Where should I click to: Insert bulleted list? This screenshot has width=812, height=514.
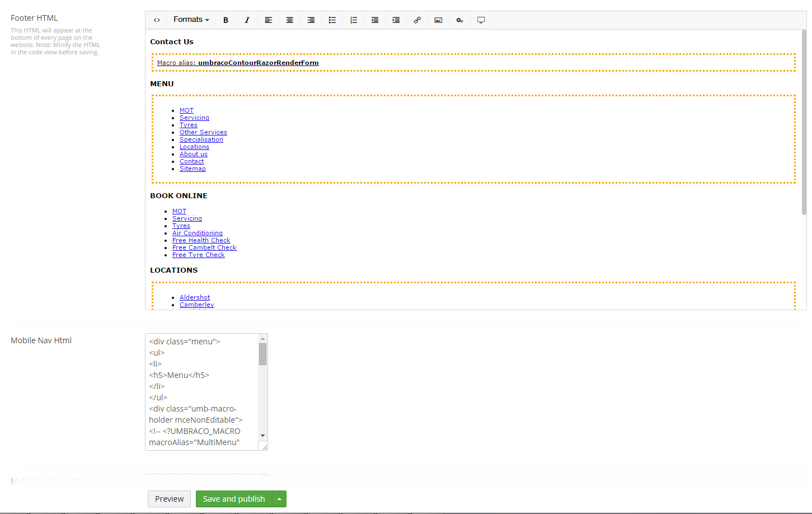(332, 20)
